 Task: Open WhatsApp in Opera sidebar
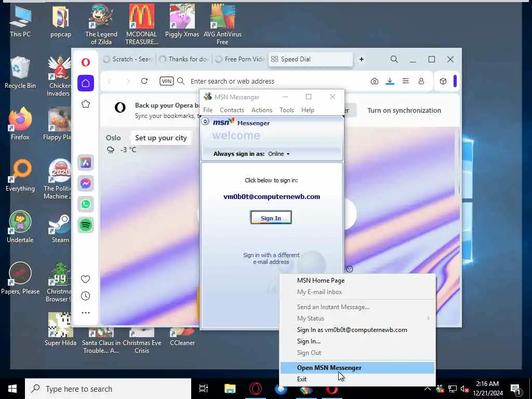point(86,204)
